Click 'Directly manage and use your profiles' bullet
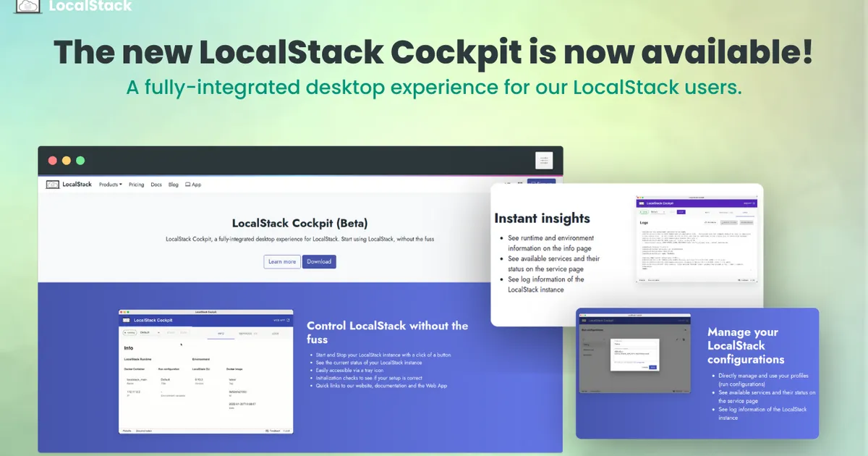Image resolution: width=868 pixels, height=456 pixels. click(x=763, y=380)
